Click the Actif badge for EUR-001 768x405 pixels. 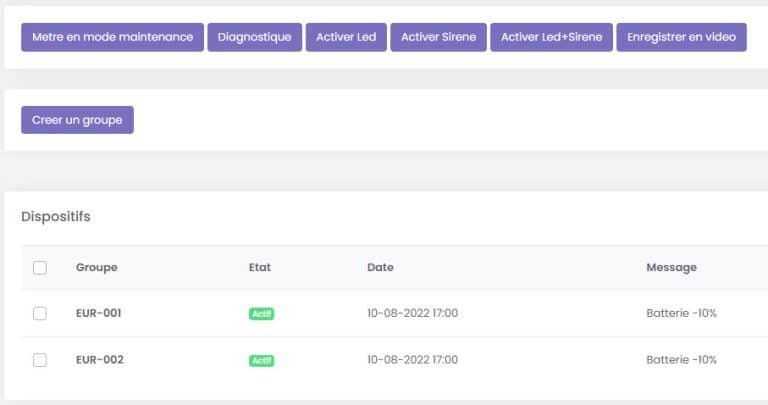262,313
